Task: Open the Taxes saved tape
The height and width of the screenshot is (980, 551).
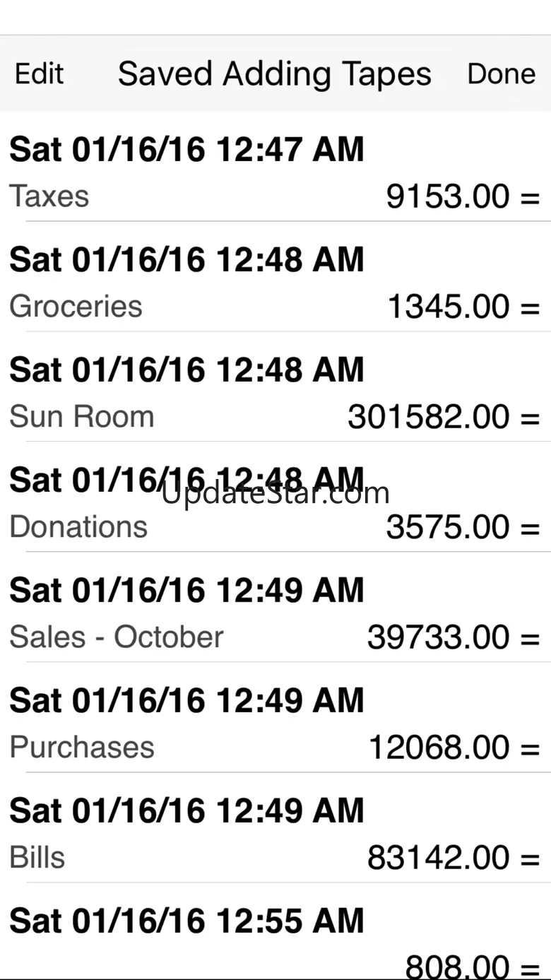Action: (x=275, y=167)
